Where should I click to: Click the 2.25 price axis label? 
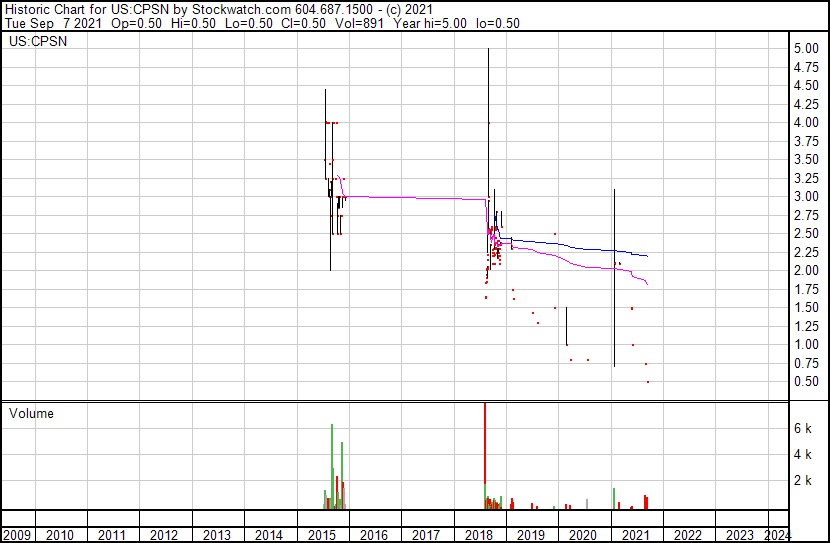click(806, 252)
